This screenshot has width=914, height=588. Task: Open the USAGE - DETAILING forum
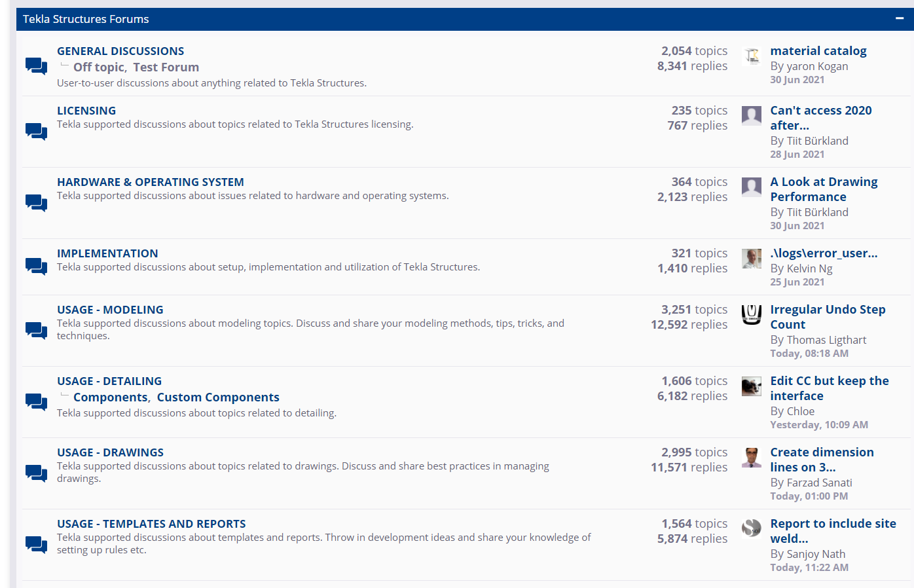tap(109, 381)
